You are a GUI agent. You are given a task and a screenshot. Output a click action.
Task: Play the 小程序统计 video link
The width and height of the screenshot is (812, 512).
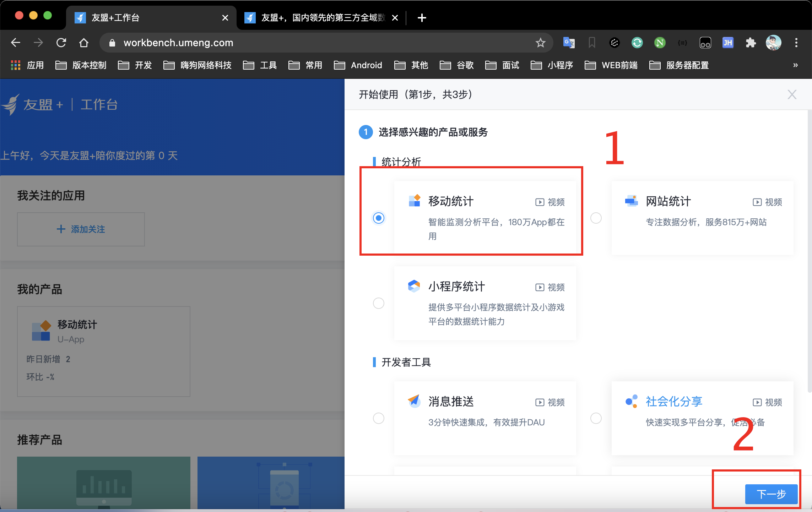(x=550, y=287)
